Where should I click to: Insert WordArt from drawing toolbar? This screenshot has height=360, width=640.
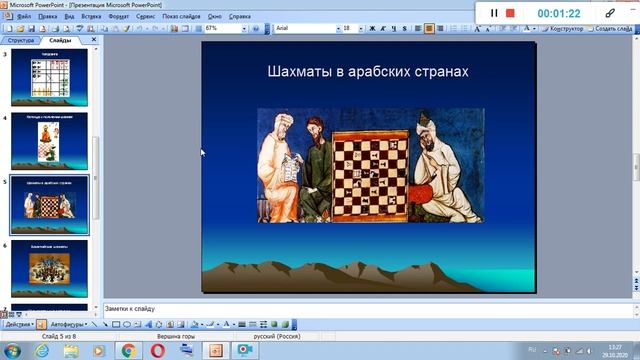(x=148, y=324)
